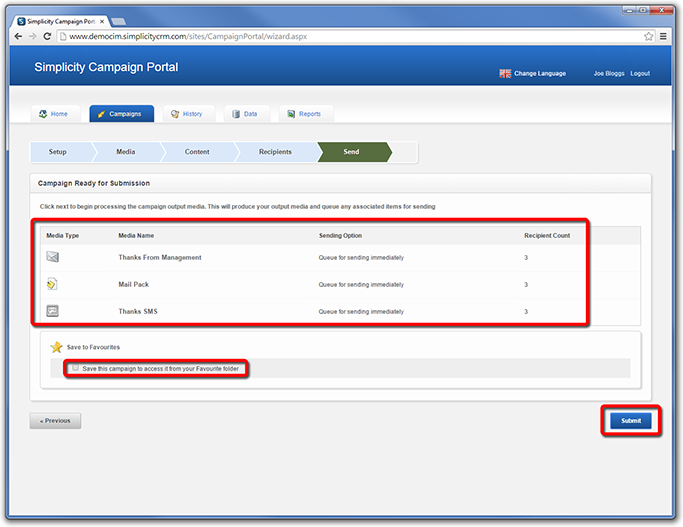
Task: Click the Previous button
Action: [55, 421]
